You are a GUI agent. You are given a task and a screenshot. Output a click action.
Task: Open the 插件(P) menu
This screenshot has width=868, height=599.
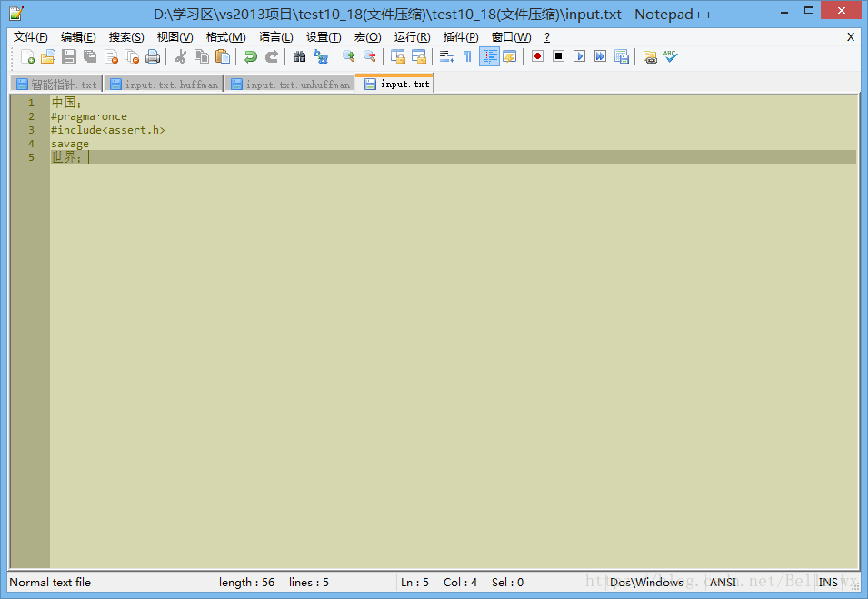pos(461,37)
